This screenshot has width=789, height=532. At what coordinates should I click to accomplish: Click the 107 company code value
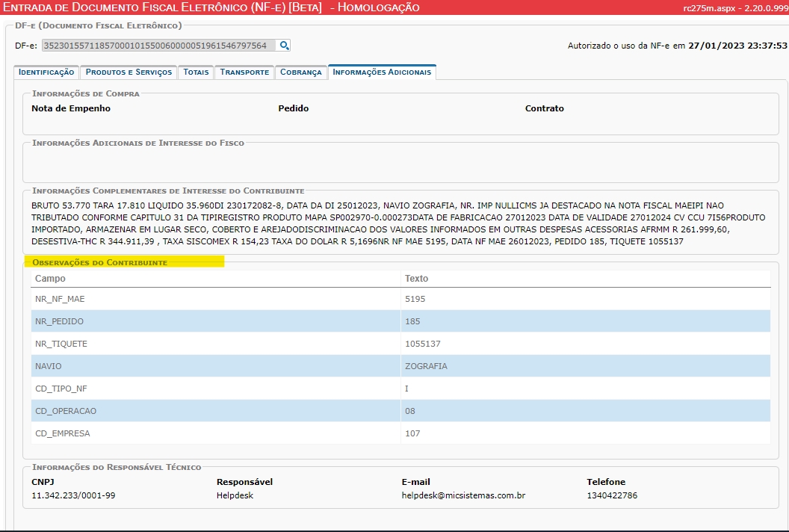tap(412, 433)
